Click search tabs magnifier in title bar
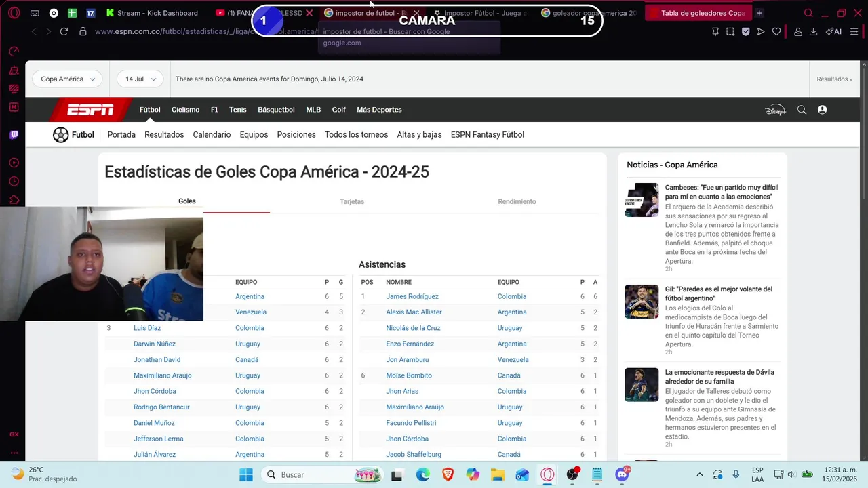The height and width of the screenshot is (488, 868). (x=808, y=13)
